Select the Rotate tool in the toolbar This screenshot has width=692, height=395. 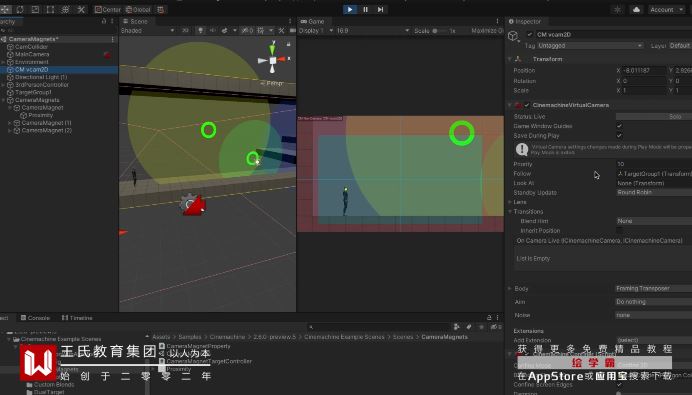(20, 9)
